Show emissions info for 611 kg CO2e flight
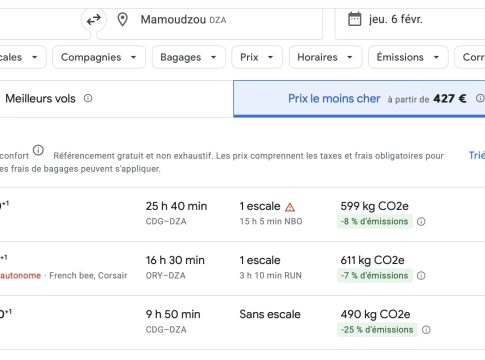Image resolution: width=485 pixels, height=360 pixels. click(x=421, y=276)
